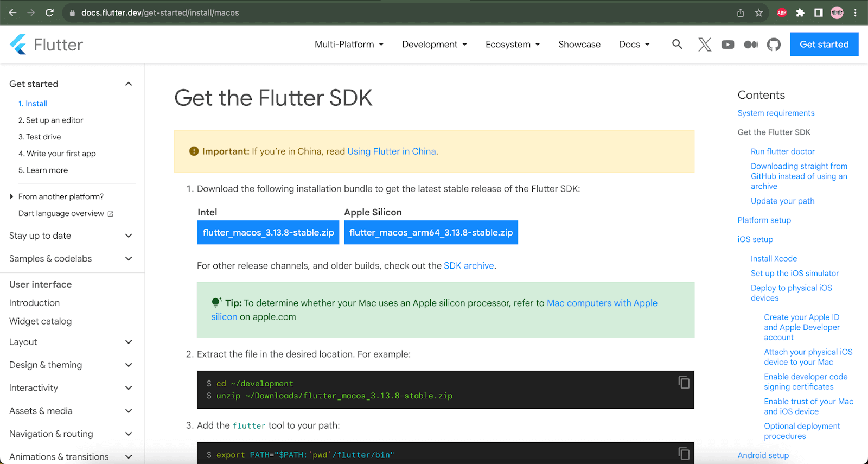868x464 pixels.
Task: Bookmark this page with star icon
Action: 759,12
